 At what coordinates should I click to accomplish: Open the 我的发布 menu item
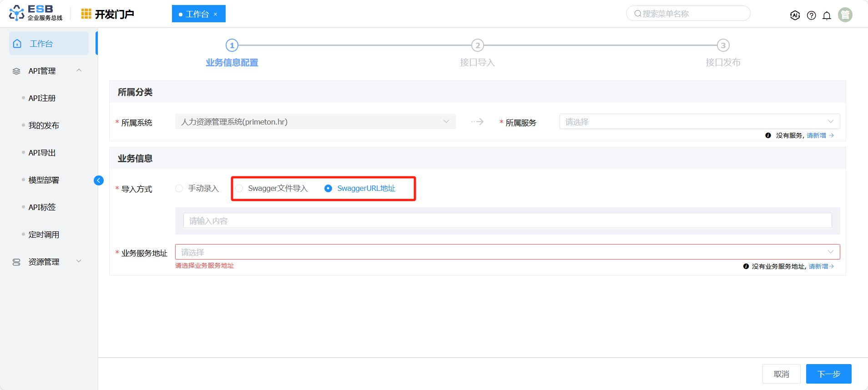pyautogui.click(x=44, y=125)
